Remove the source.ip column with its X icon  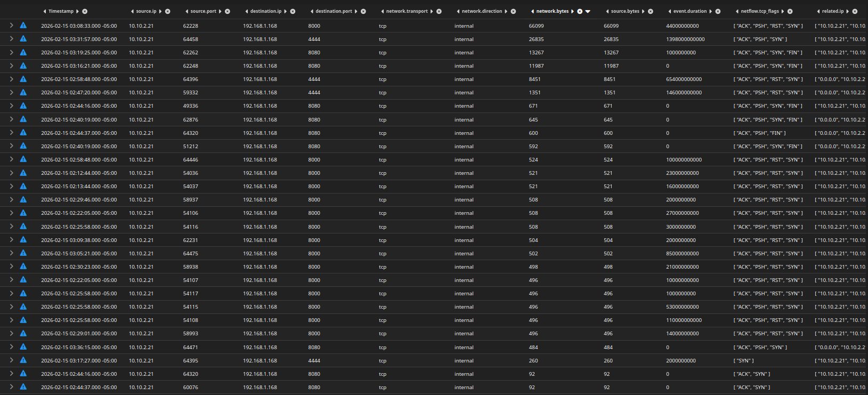click(167, 11)
